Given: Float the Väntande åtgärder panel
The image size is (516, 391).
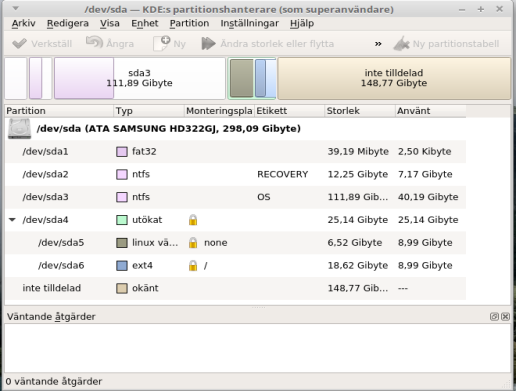Looking at the screenshot, I should pos(494,316).
